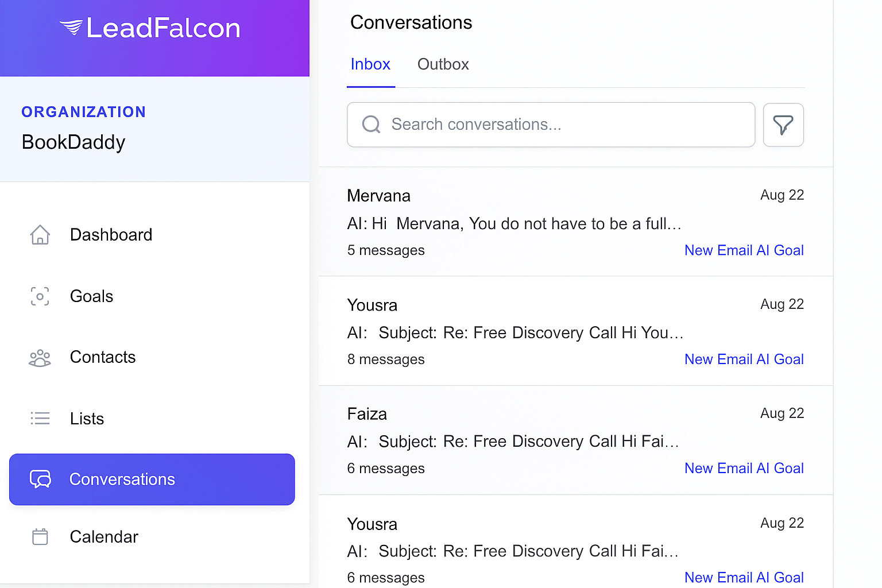Click the Dashboard home icon
Viewport: 882px width, 588px height.
pos(40,235)
